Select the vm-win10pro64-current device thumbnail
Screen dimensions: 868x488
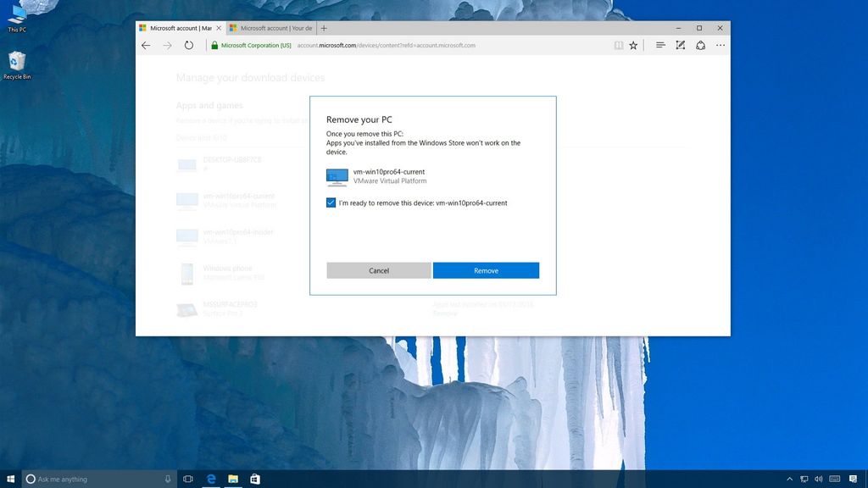click(334, 176)
